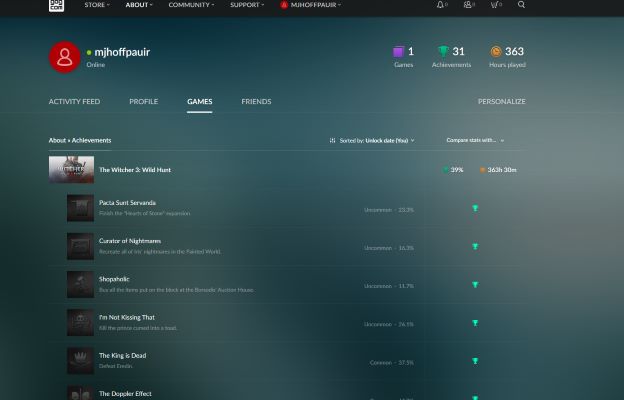Click the Witcher 3 playtime clock icon
The width and height of the screenshot is (624, 400).
pyautogui.click(x=482, y=170)
